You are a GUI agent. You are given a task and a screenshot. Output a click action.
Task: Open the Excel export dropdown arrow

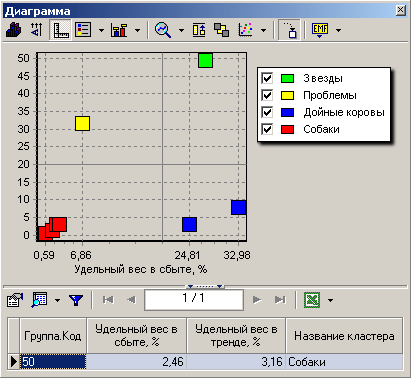click(330, 300)
